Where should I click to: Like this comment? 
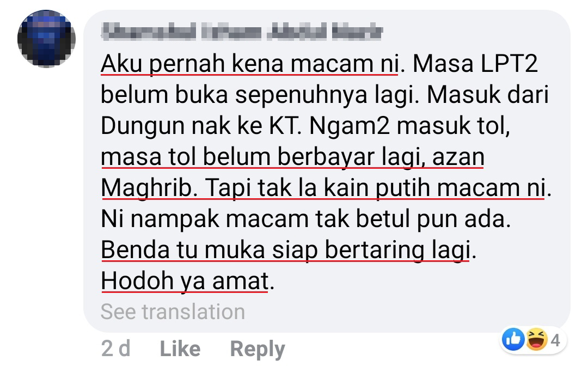(180, 349)
